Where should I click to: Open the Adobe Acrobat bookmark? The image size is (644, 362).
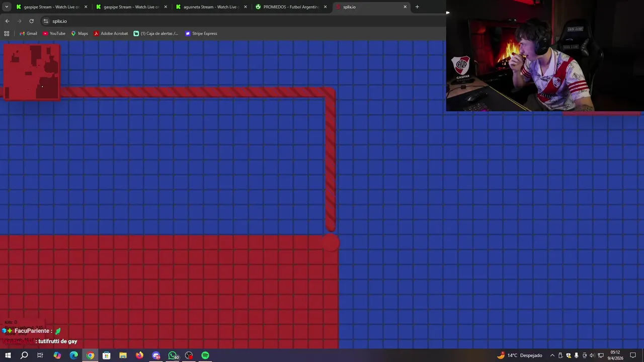111,34
